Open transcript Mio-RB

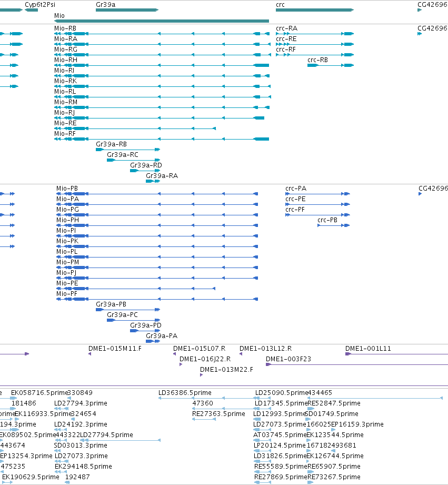click(65, 28)
